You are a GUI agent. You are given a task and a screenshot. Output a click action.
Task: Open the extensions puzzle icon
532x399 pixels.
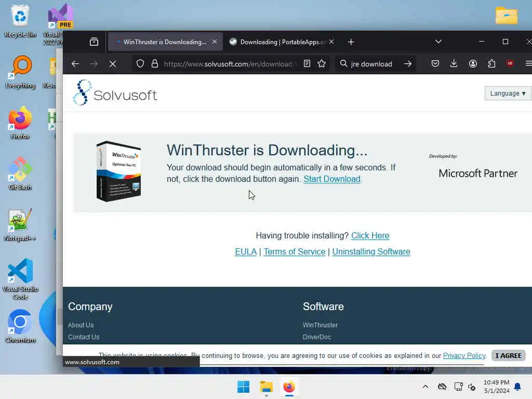click(491, 63)
